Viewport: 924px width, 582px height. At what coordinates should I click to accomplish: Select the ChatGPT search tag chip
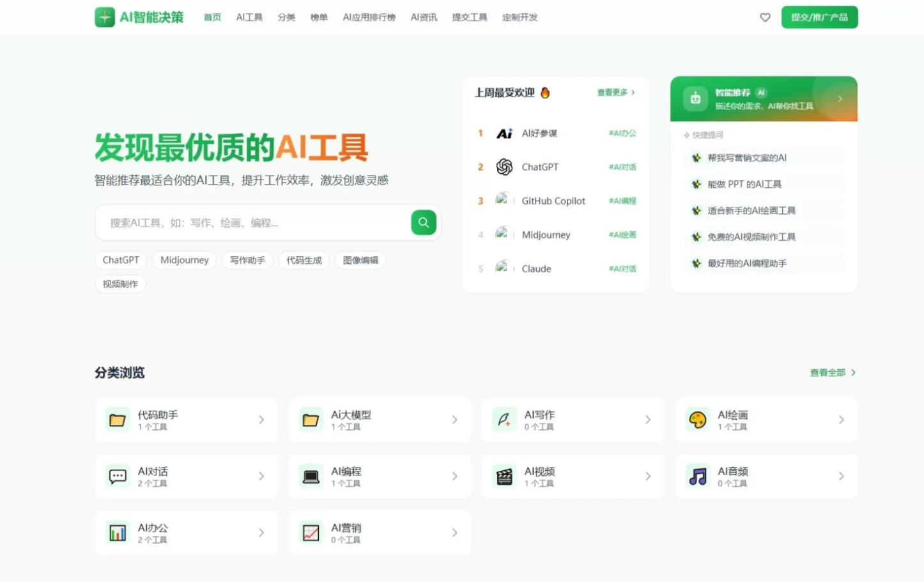[x=120, y=260]
